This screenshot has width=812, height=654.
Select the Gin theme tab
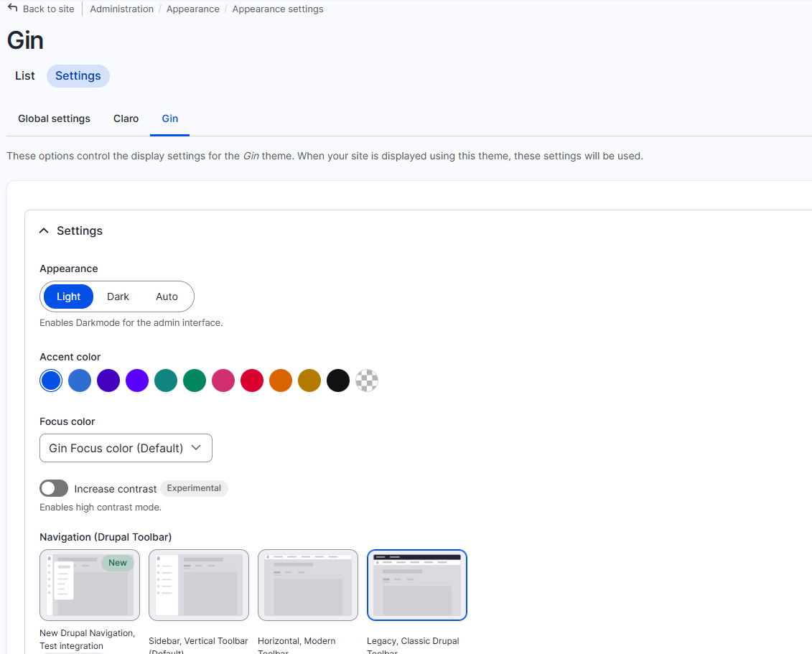[x=170, y=118]
